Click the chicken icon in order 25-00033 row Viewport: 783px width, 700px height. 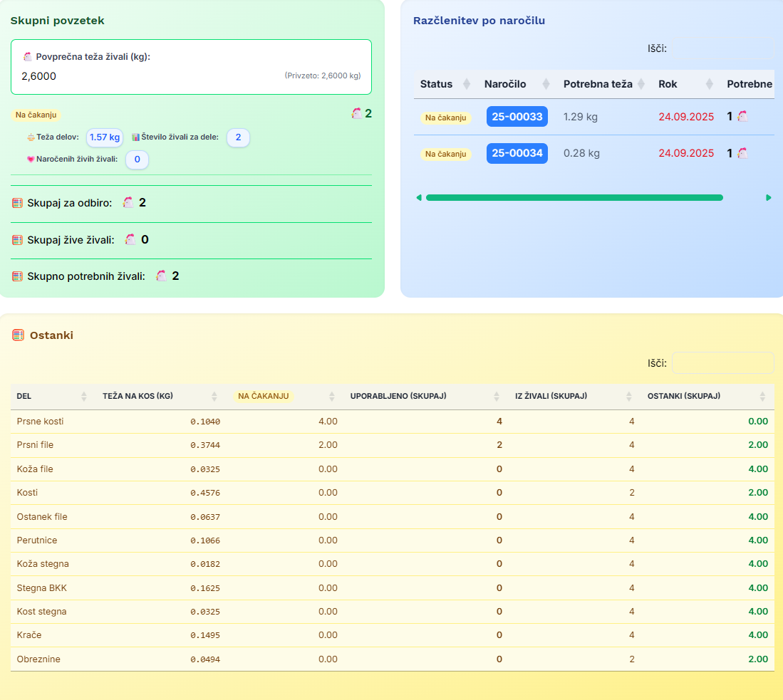(x=742, y=117)
